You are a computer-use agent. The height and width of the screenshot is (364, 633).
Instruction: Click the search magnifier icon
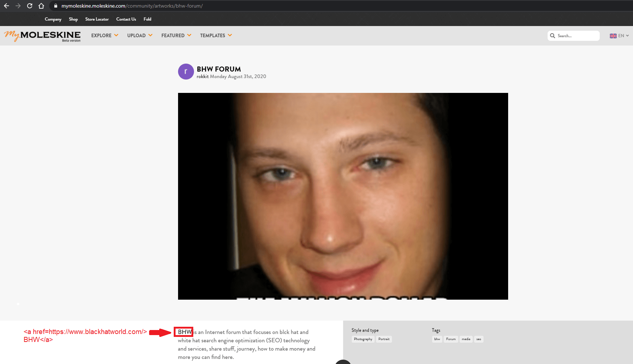(x=552, y=36)
